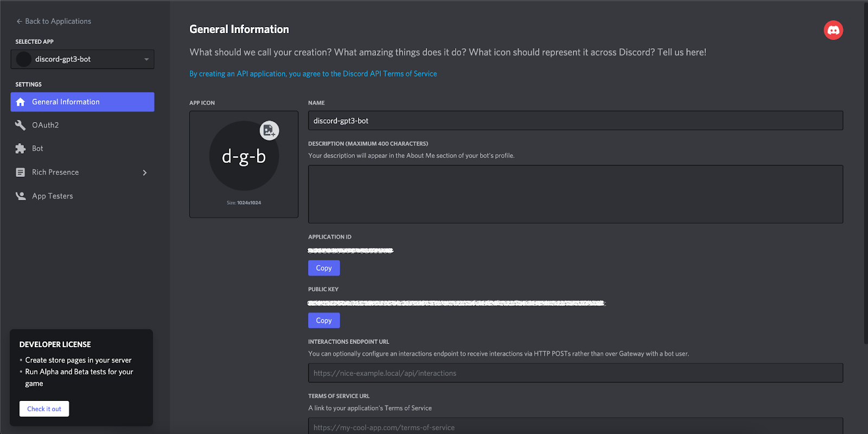
Task: Click the wrench icon beside OAuth2
Action: [21, 125]
